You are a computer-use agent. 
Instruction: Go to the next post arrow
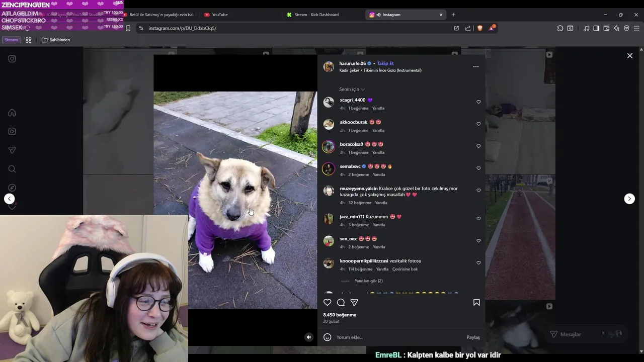coord(629,199)
